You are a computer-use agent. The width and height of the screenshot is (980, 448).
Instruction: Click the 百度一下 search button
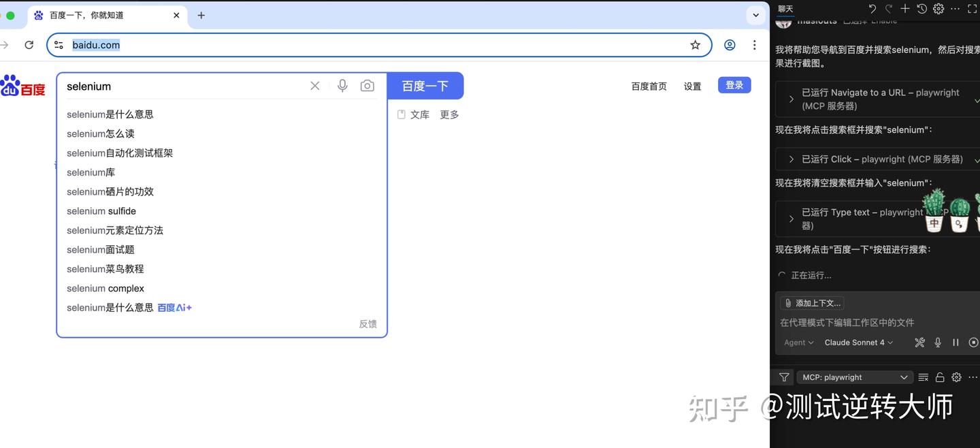click(425, 86)
